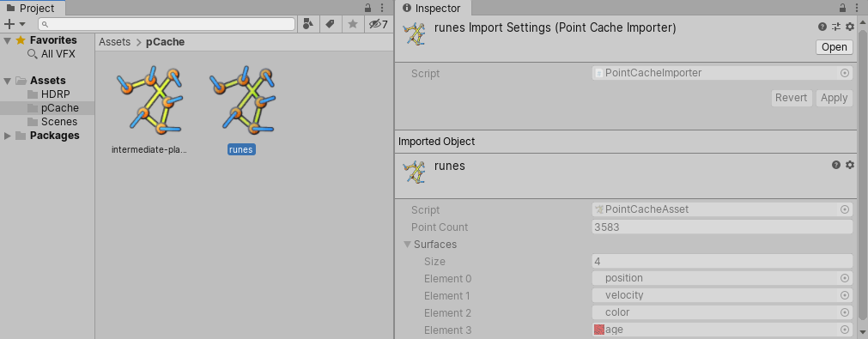868x339 pixels.
Task: Click the Search by Label tag icon
Action: [x=330, y=24]
